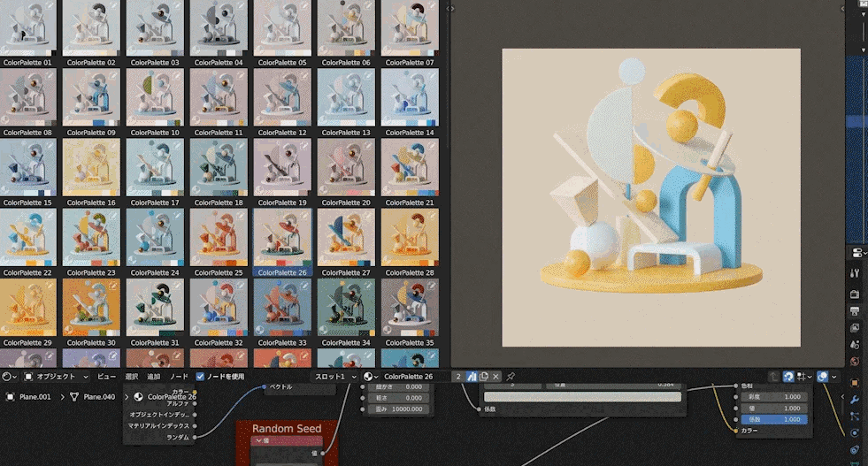Open the View Layer properties tab icon
Image resolution: width=868 pixels, height=466 pixels.
[855, 328]
